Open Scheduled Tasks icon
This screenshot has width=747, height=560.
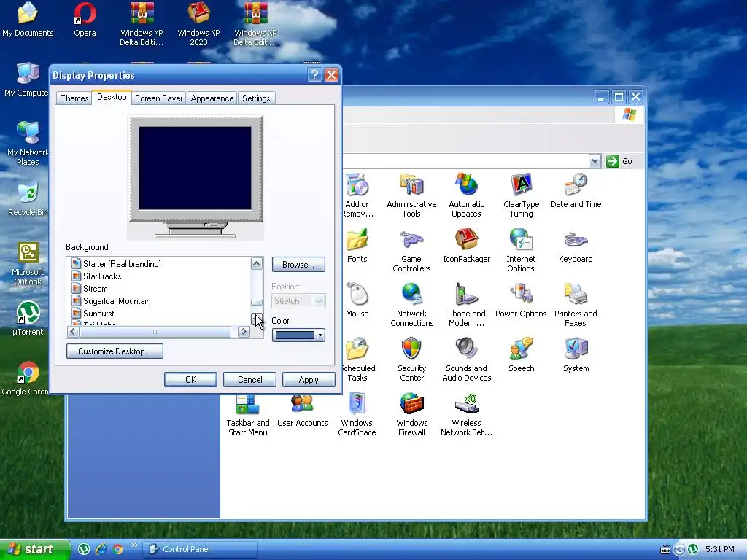point(358,359)
